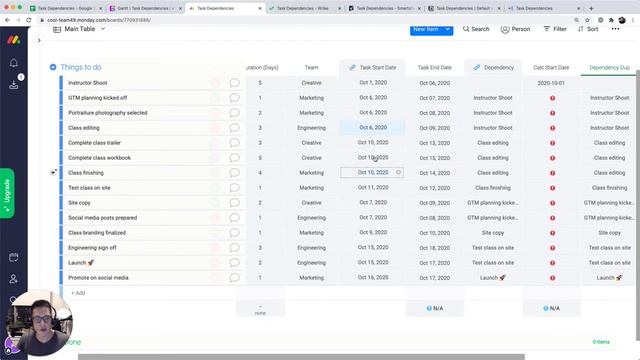
Task: Click Instructor Shoot item name
Action: click(x=88, y=83)
